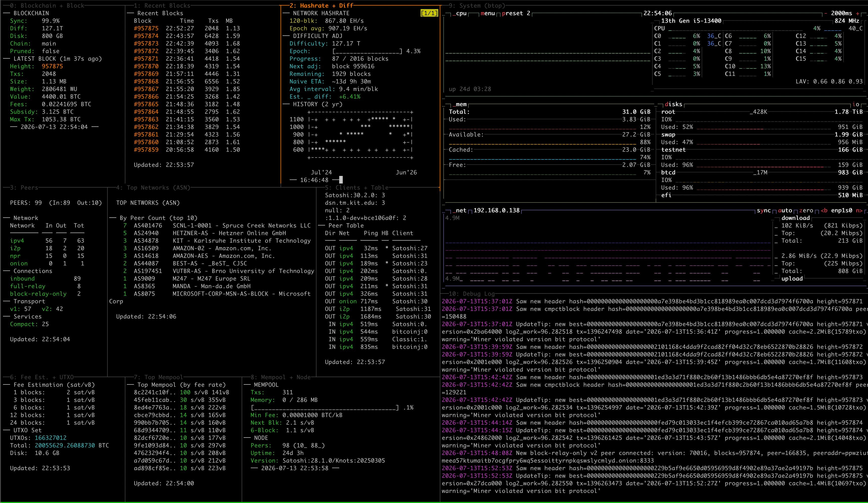Viewport: 868px width, 503px height.
Task: Open the btop menu
Action: [x=487, y=13]
